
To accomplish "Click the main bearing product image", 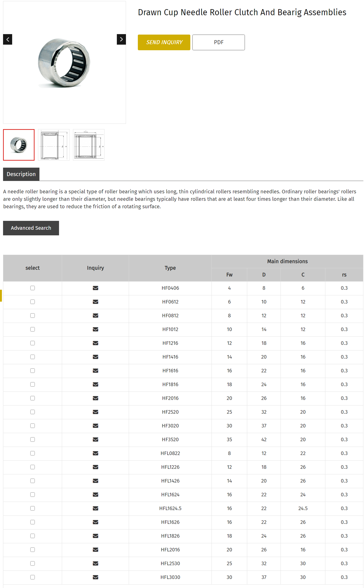I will pos(64,63).
